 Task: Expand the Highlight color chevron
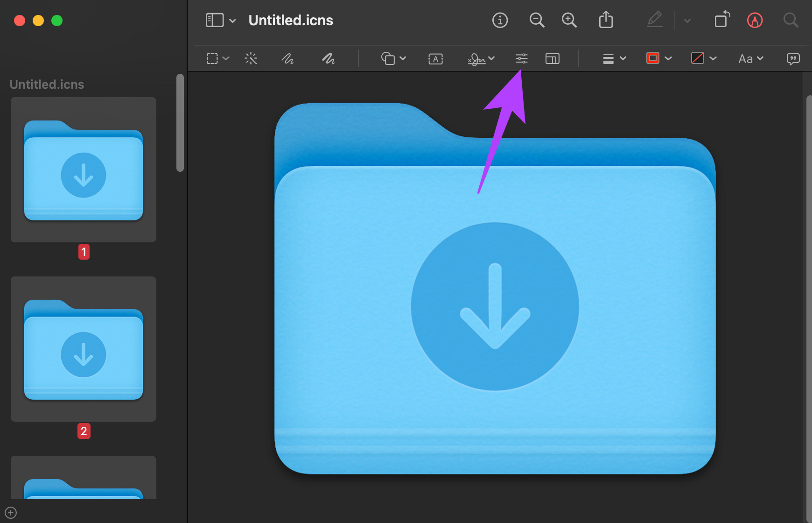(687, 21)
